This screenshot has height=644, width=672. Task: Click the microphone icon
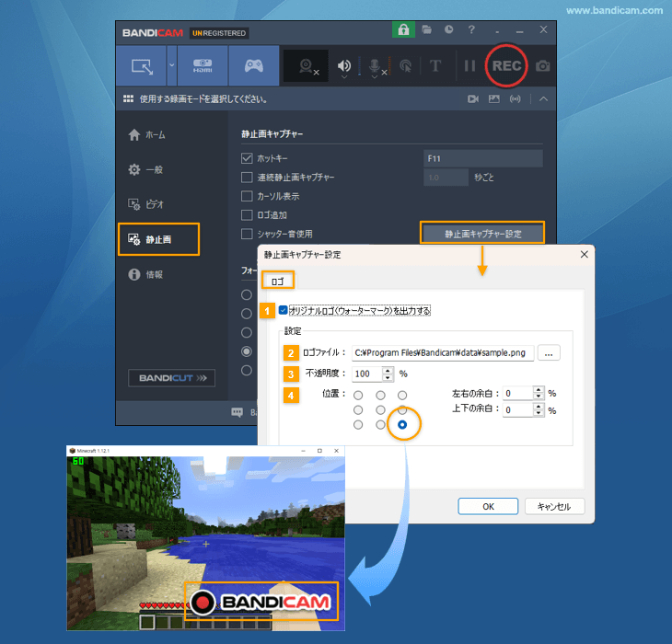tap(374, 65)
